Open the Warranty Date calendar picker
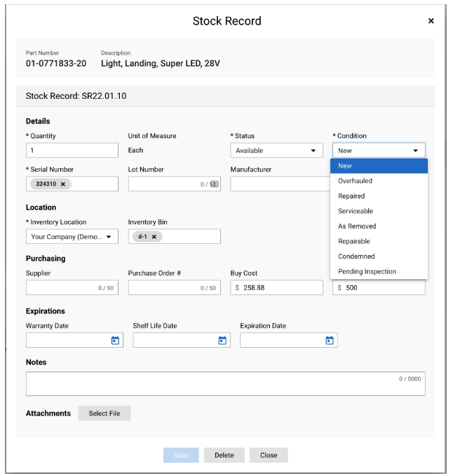Viewport: 465px width, 476px height. (115, 340)
